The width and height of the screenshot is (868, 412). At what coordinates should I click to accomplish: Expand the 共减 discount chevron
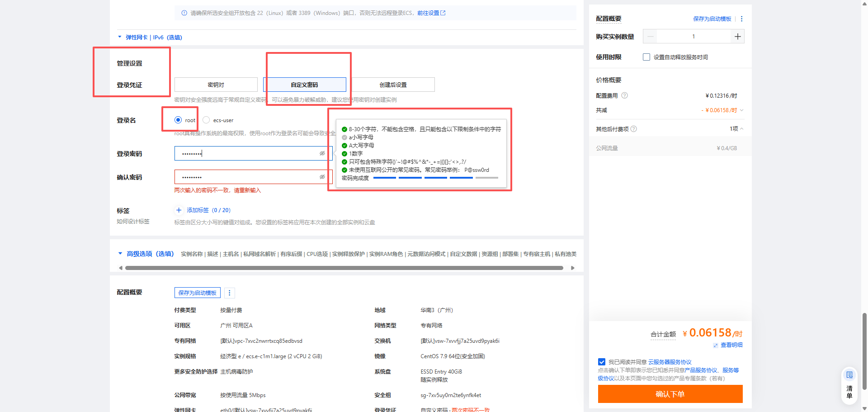click(742, 110)
